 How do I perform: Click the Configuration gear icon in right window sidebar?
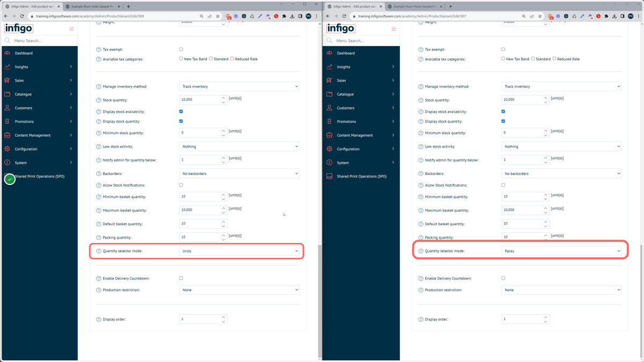(330, 149)
